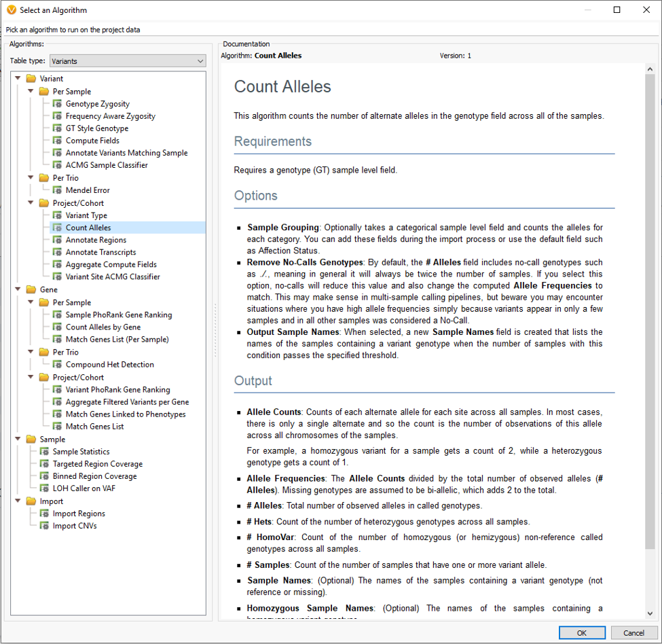Confirm selection with the OK button

click(x=581, y=632)
